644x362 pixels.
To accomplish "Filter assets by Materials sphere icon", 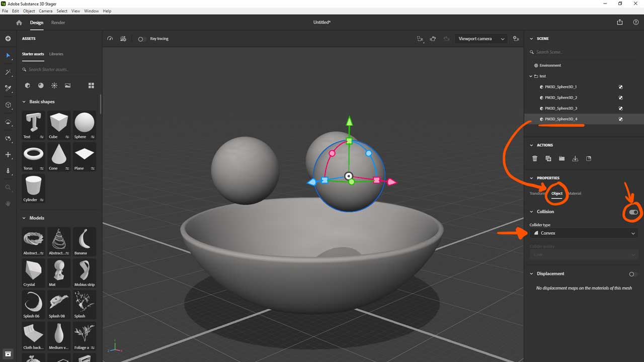I will (x=41, y=85).
